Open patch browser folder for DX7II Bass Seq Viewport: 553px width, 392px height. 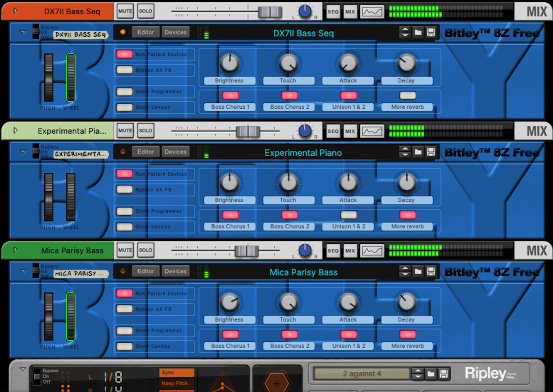click(x=418, y=33)
